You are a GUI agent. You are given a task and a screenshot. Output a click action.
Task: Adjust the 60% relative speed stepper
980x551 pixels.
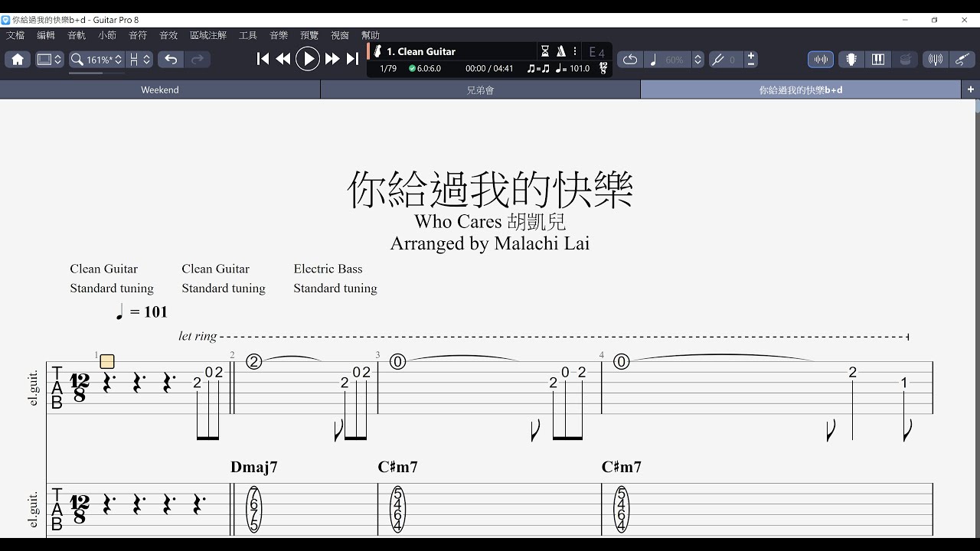697,60
